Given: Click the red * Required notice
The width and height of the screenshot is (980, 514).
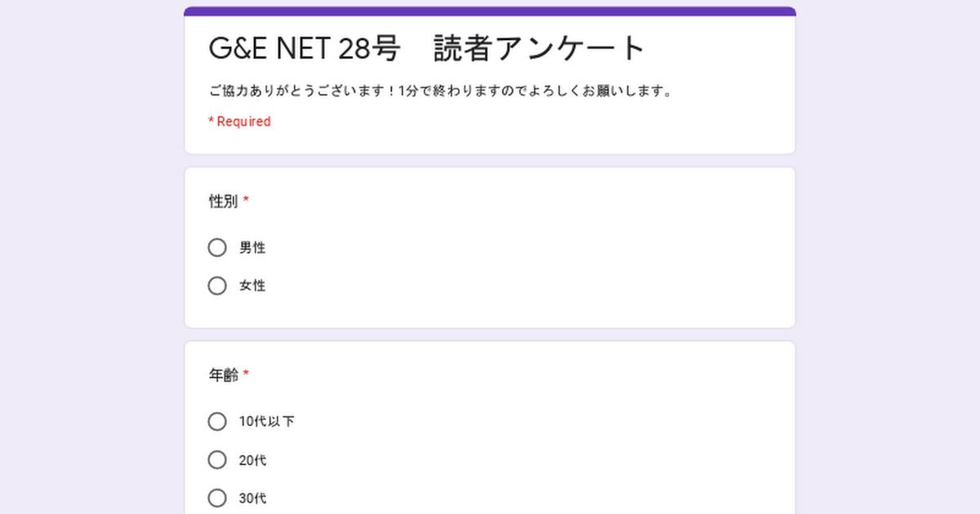Looking at the screenshot, I should (239, 122).
